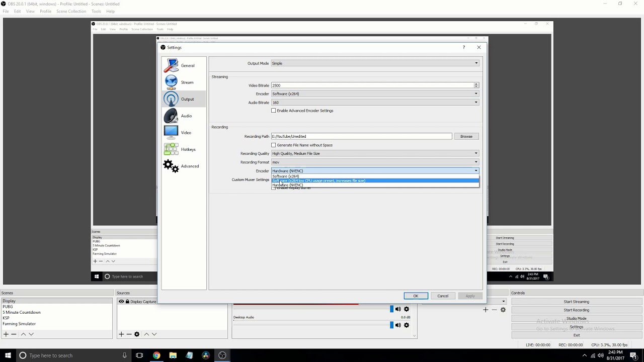The height and width of the screenshot is (362, 644).
Task: Open DaVinci Resolve from the taskbar
Action: point(206,355)
